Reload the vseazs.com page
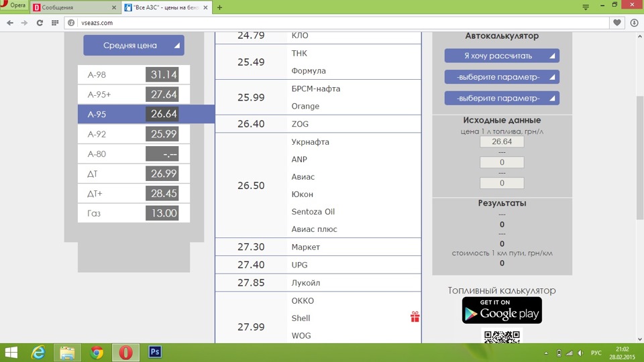 point(40,23)
